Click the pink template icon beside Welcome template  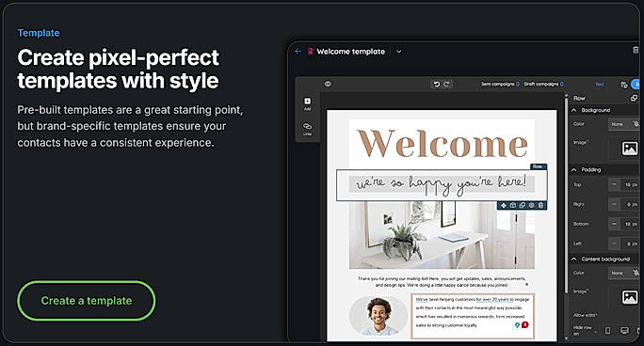(311, 52)
